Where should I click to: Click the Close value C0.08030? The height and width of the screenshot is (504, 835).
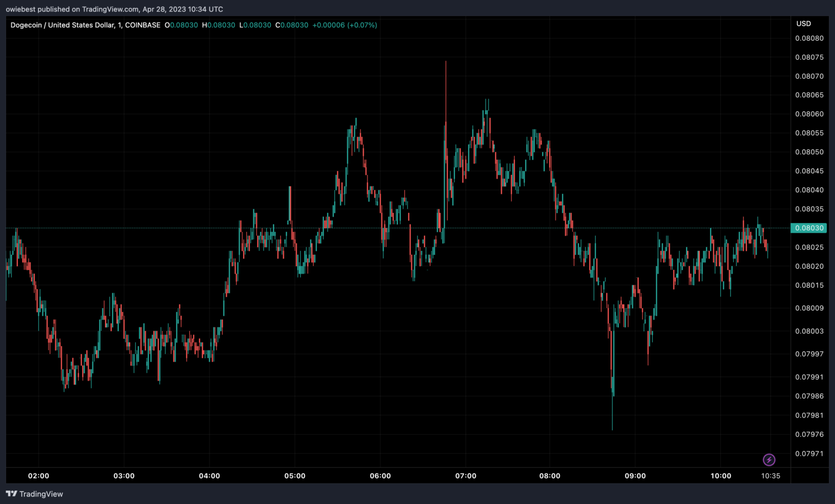click(x=291, y=25)
